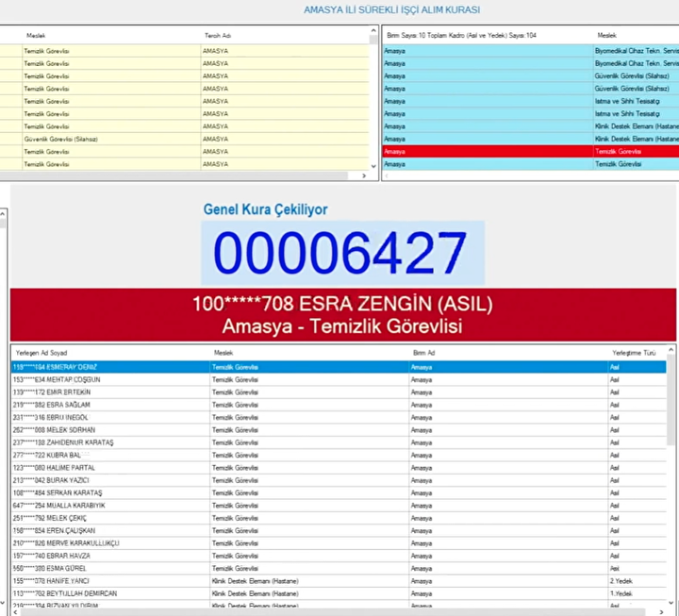Click the left arrow of the bottom table's horizontal scrollbar

point(16,612)
